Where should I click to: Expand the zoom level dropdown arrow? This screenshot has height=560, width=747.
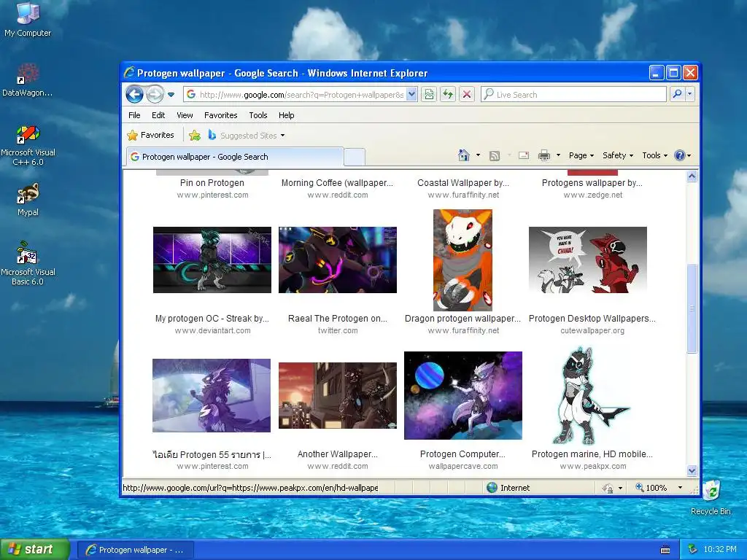tap(680, 488)
